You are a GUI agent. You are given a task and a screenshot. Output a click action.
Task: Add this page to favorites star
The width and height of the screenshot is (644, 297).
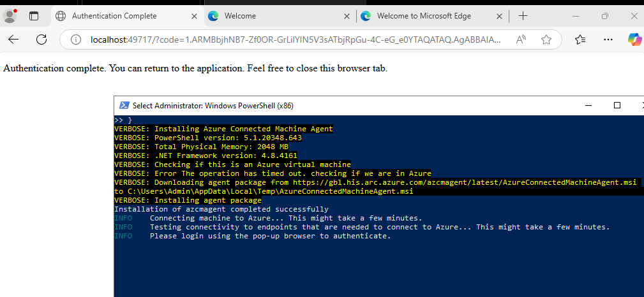[546, 40]
